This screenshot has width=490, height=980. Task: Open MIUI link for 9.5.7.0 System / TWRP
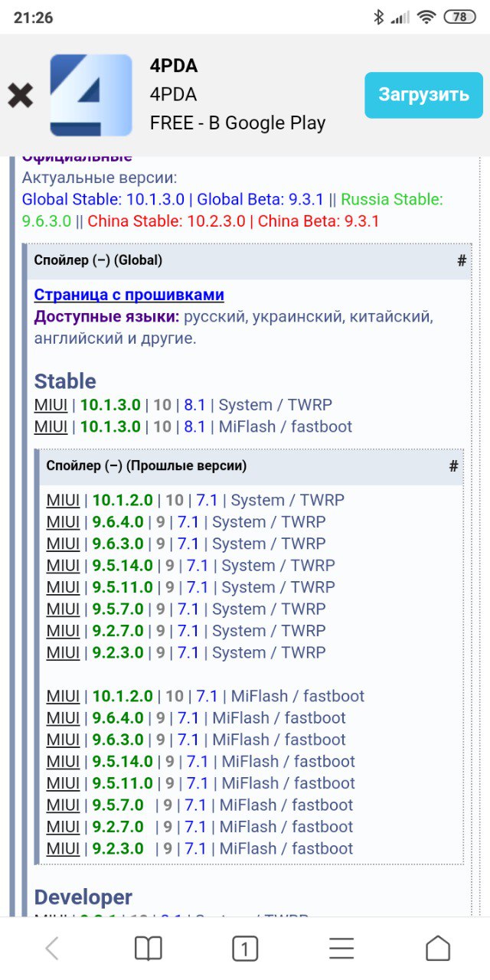click(x=63, y=609)
